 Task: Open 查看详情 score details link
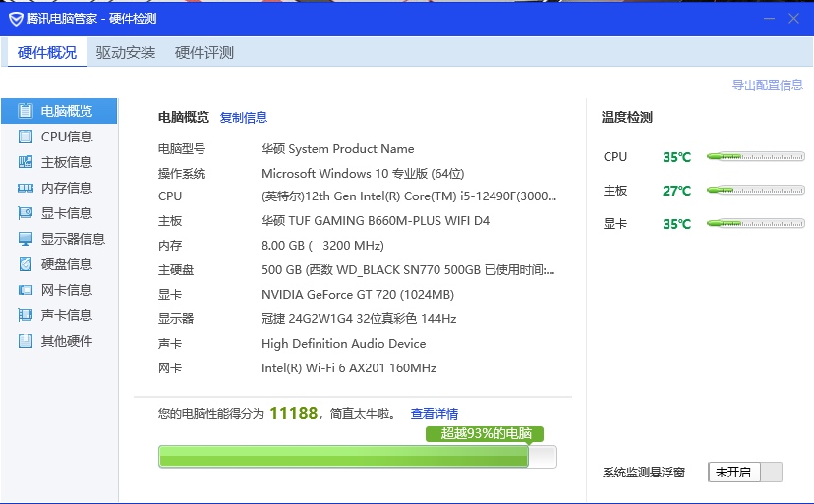[x=434, y=414]
